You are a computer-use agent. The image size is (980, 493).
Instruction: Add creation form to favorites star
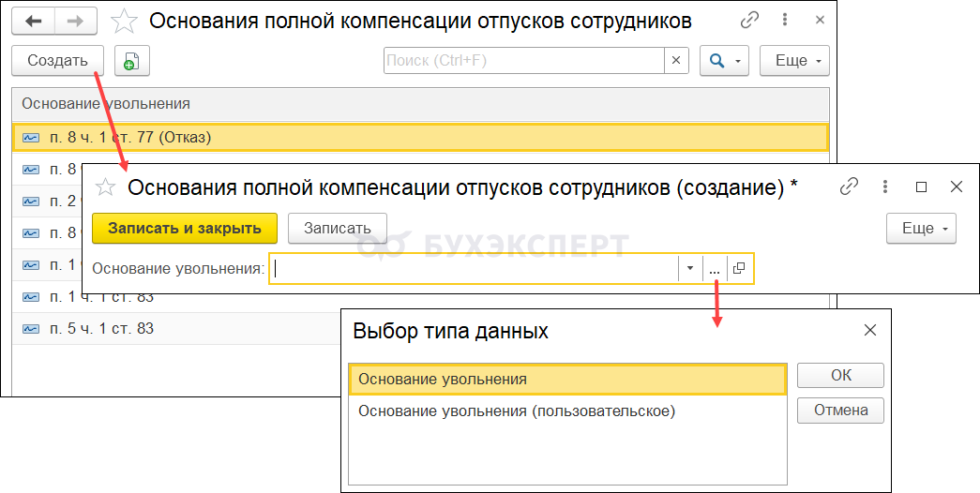(106, 187)
